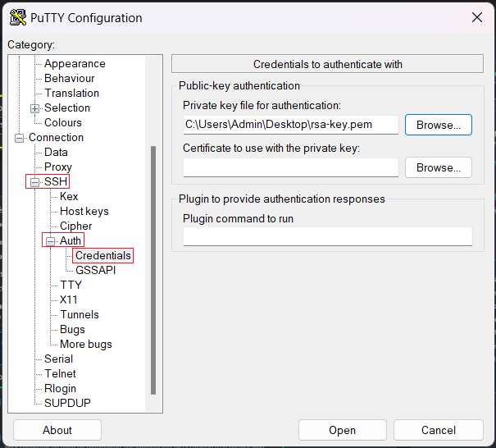This screenshot has height=448, width=496.
Task: Browse for the private key file
Action: 439,125
